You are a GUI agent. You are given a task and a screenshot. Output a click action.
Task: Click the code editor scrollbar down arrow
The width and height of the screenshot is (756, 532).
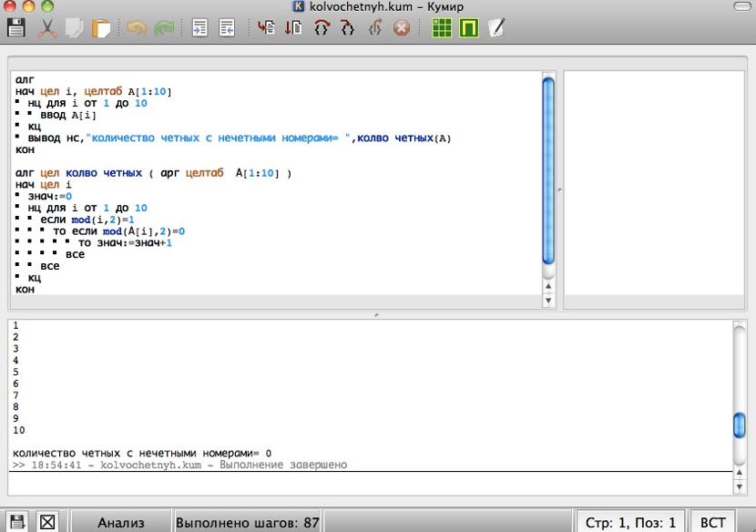pos(548,301)
